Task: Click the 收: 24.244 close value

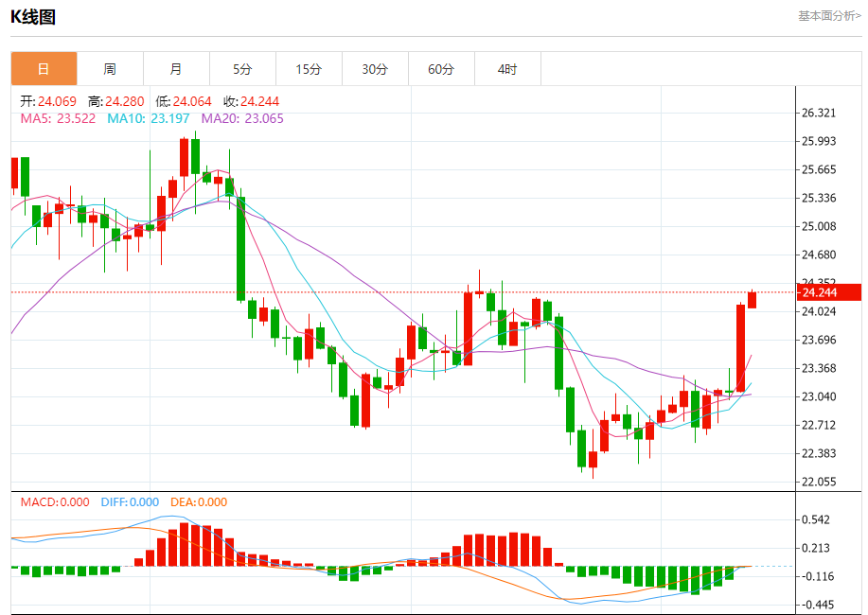Action: tap(252, 101)
